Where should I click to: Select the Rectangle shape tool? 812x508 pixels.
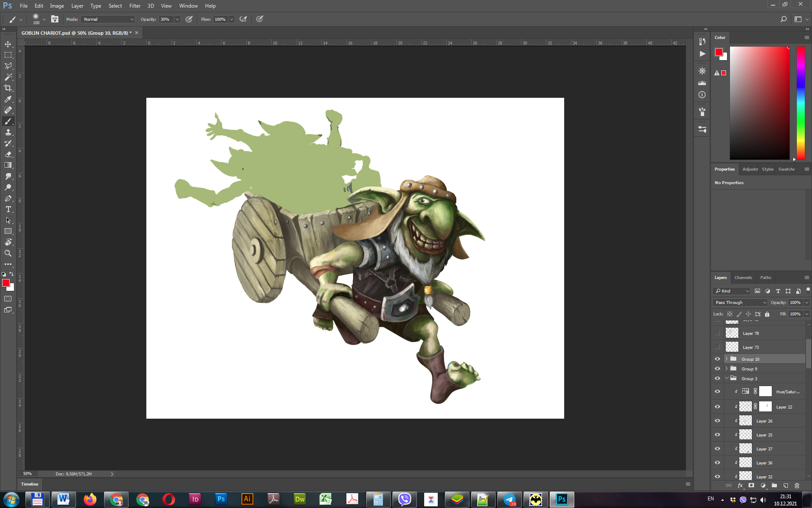tap(8, 231)
